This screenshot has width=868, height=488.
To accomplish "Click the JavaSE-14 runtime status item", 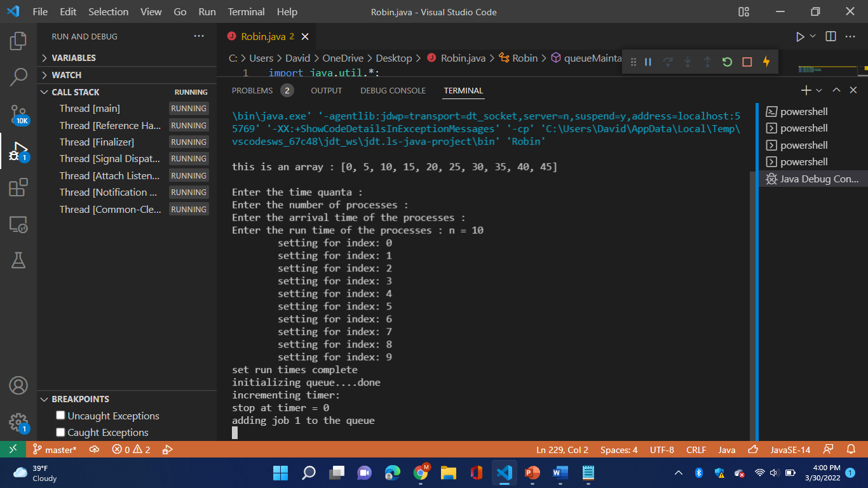I will point(790,449).
